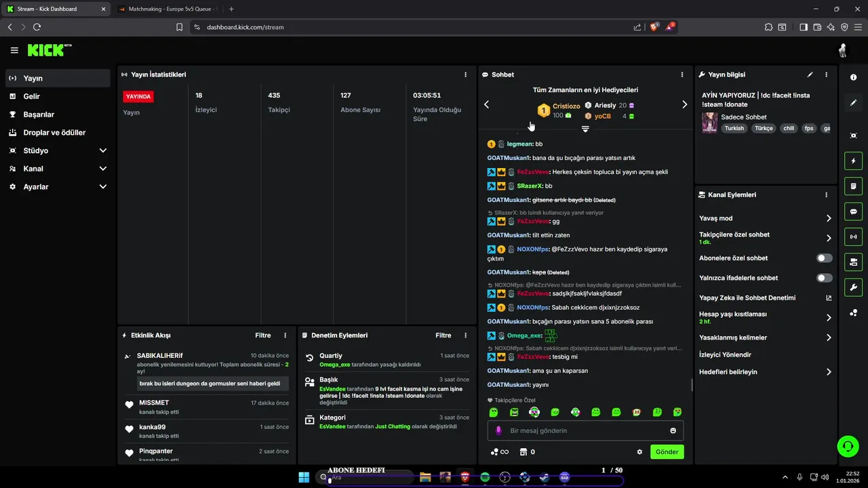Enable Yalnızca ifadelerle sohbet toggle

[x=825, y=278]
